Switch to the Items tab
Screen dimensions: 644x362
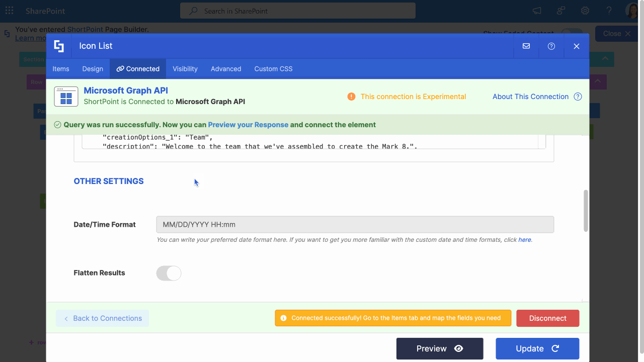pyautogui.click(x=61, y=69)
